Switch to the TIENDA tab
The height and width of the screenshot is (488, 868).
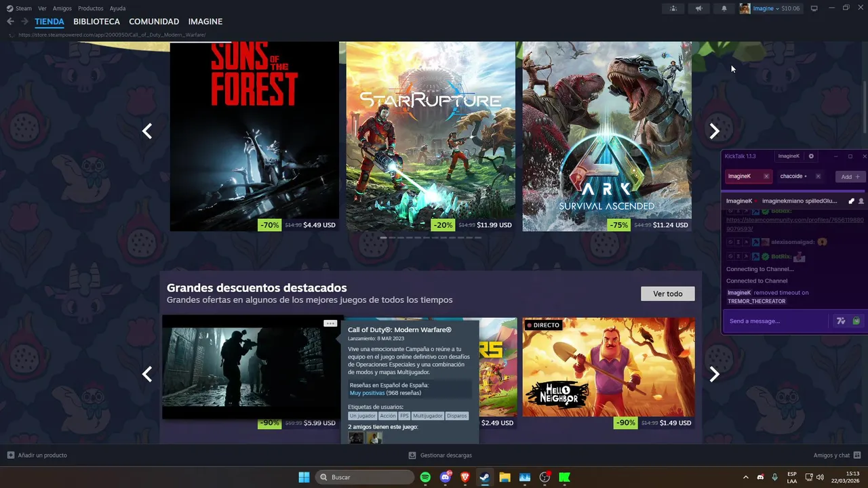[x=50, y=22]
